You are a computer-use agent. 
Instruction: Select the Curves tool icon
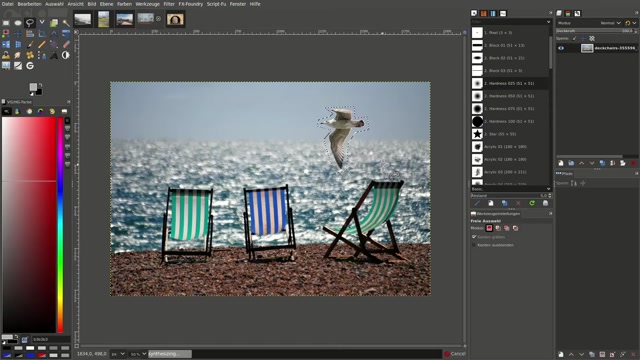18,65
